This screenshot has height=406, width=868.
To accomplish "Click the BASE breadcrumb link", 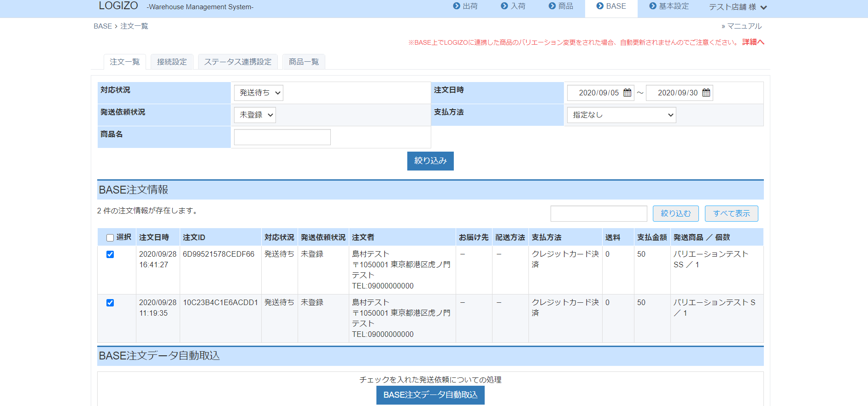I will [x=103, y=26].
